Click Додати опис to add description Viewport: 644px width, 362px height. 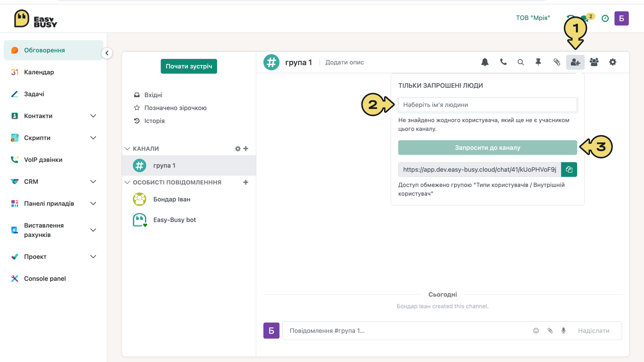tap(344, 62)
